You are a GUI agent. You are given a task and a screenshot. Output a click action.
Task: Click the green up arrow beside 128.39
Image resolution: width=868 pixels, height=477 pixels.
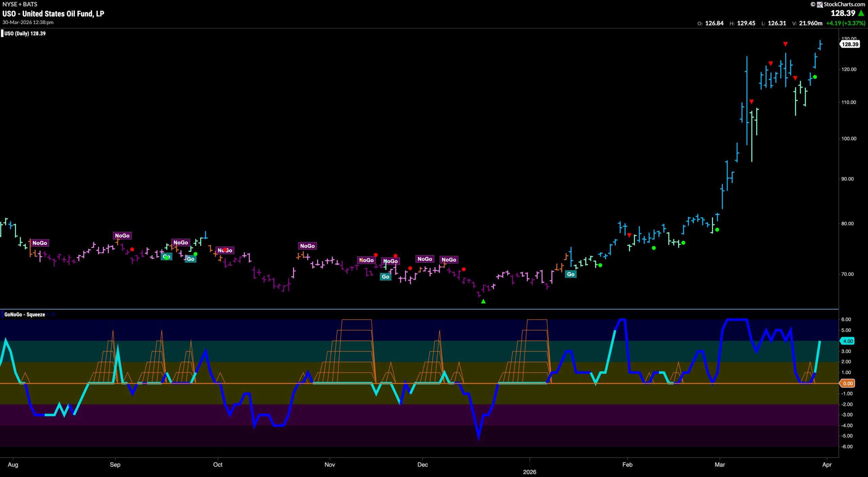tap(861, 13)
